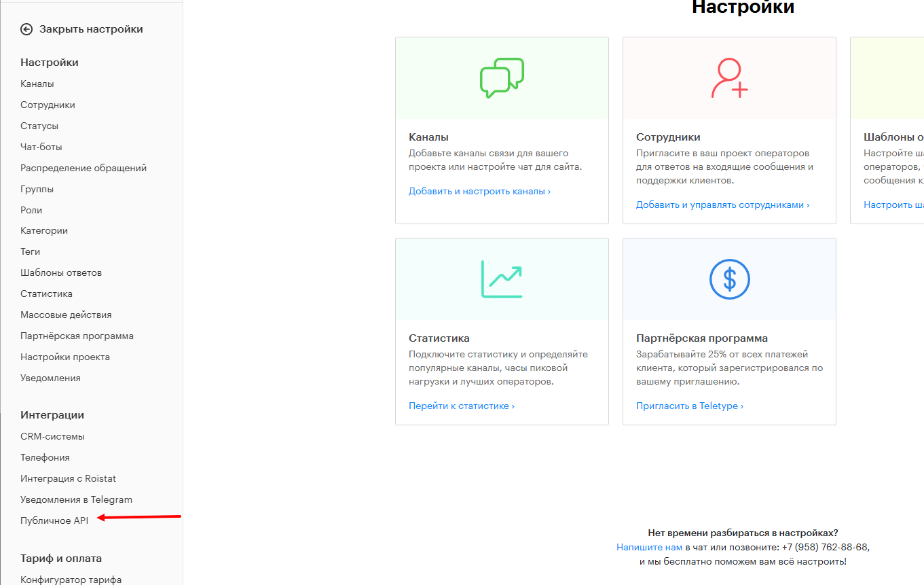Click the teal chart Статистика icon
This screenshot has height=585, width=924.
click(x=502, y=279)
